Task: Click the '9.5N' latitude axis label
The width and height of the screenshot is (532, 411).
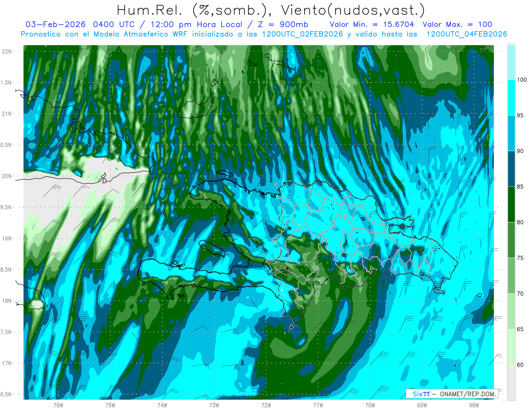Action: point(7,207)
